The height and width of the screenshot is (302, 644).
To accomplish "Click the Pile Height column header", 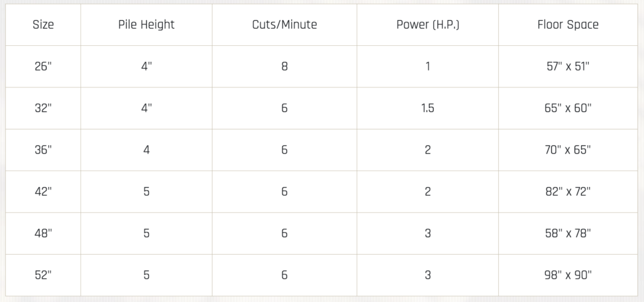I will (x=147, y=25).
